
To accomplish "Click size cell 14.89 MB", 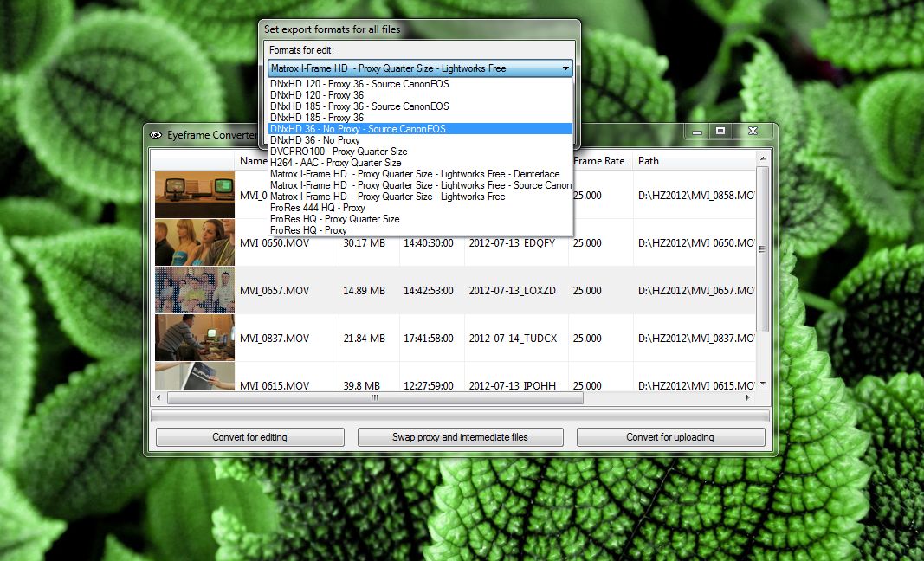I will (365, 291).
